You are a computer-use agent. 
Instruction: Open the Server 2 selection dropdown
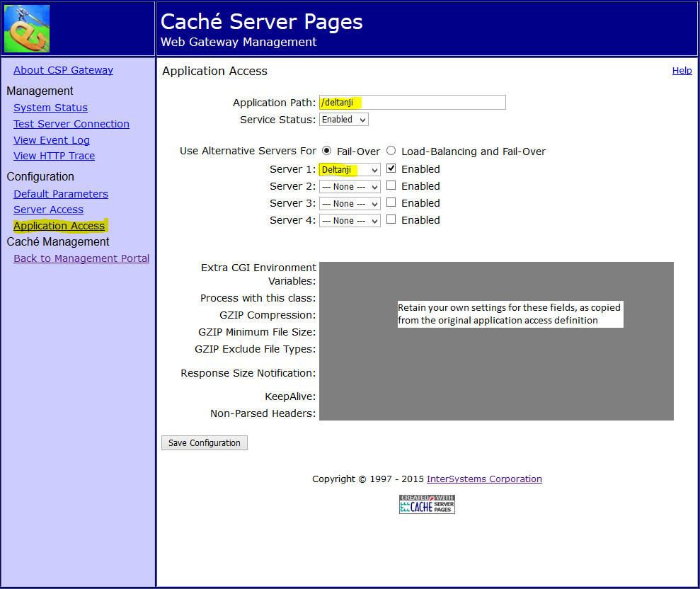(x=350, y=187)
